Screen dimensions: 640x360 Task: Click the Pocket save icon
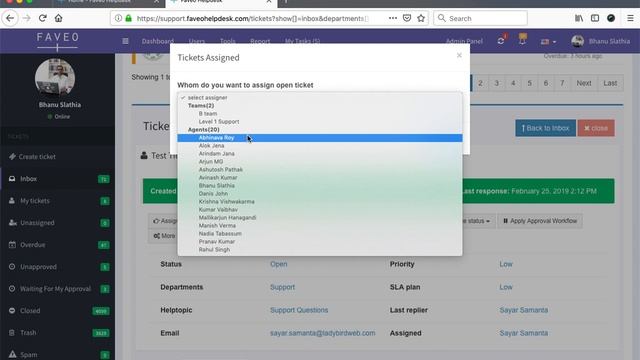pyautogui.click(x=407, y=18)
